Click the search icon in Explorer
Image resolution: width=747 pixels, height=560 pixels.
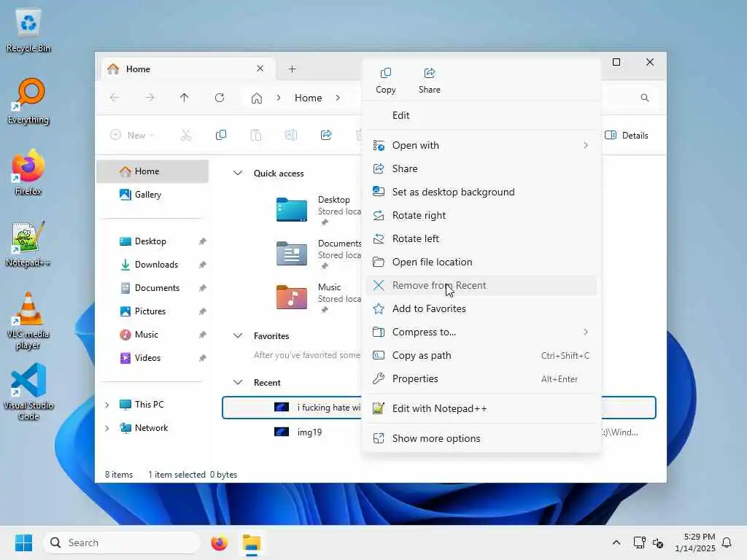pos(645,98)
